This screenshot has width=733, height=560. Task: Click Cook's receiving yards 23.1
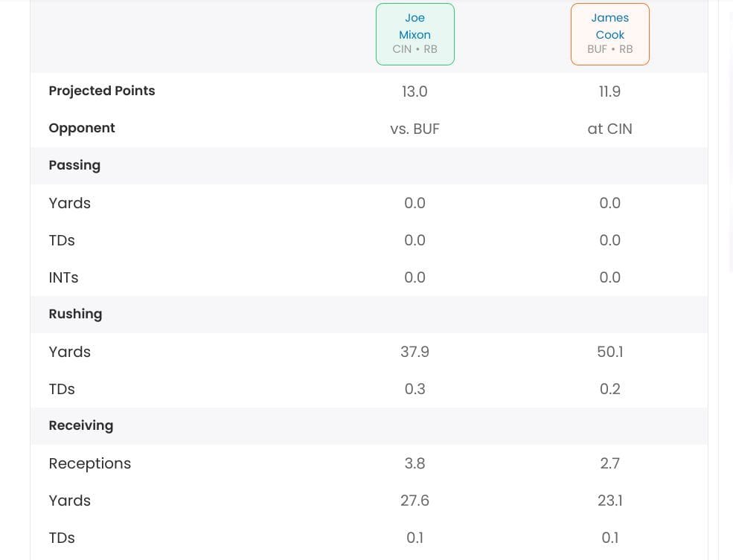609,501
